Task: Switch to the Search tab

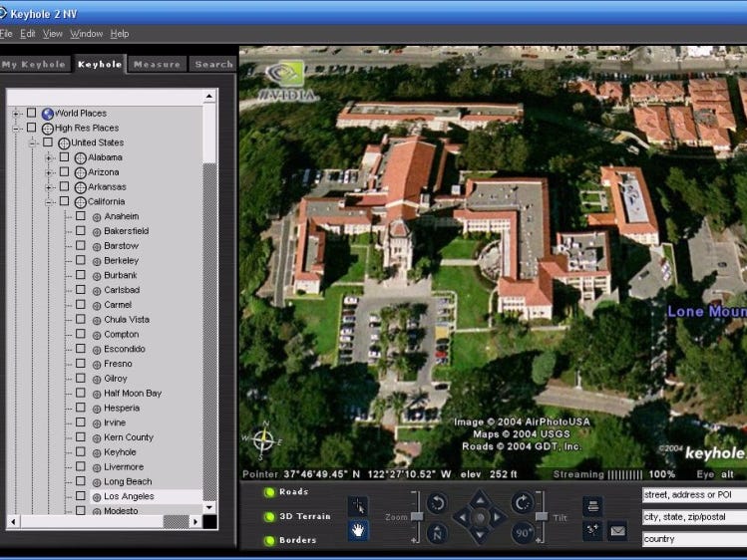Action: (213, 64)
